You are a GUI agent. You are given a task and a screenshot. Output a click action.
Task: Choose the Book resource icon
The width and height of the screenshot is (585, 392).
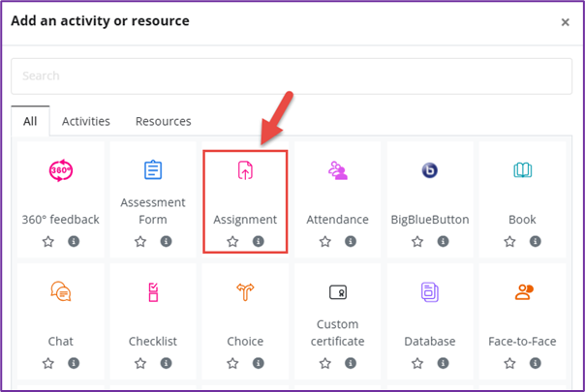[522, 171]
